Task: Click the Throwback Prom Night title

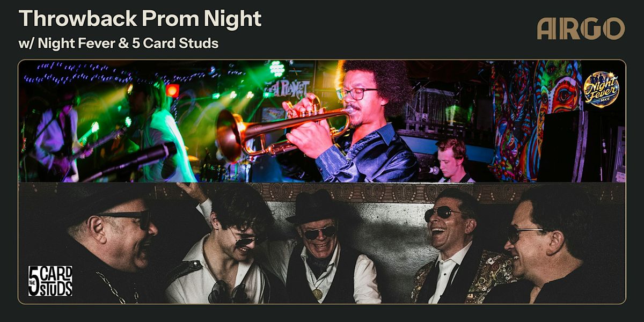Action: click(x=140, y=19)
